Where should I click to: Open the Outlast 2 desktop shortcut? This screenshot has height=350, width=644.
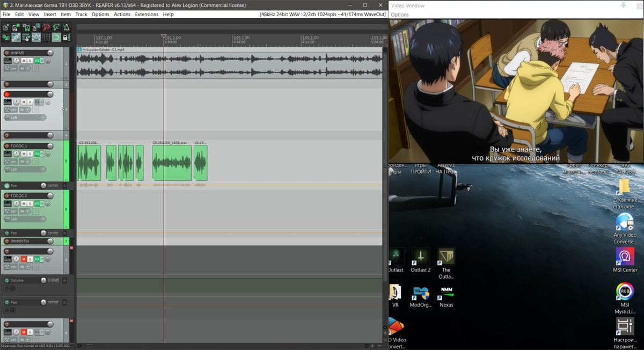tap(421, 260)
